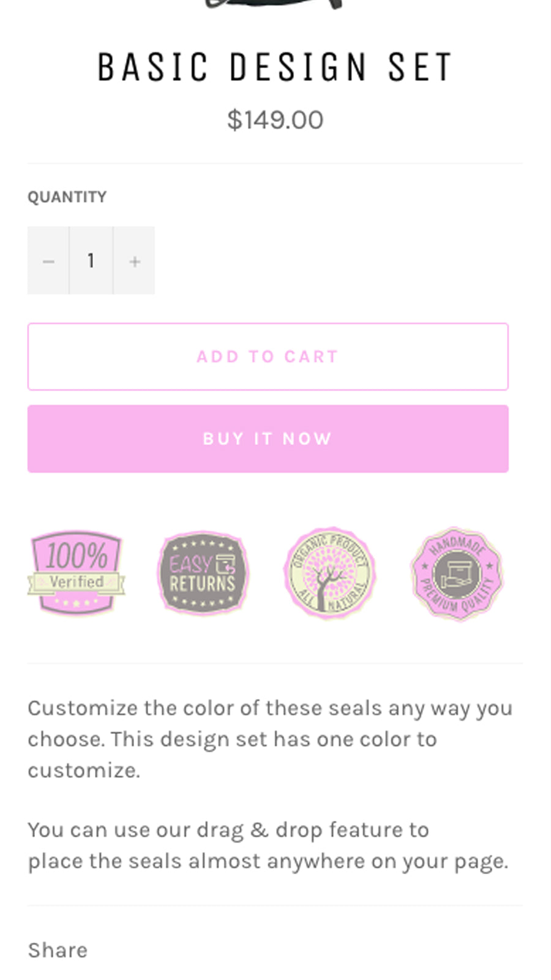Click the Basic Design Set product title
551x980 pixels.
point(275,67)
